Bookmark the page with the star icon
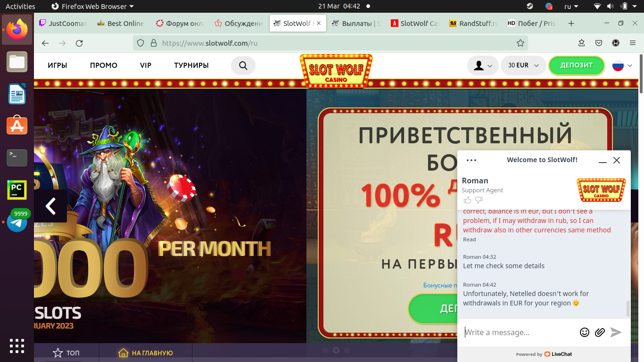The width and height of the screenshot is (644, 362). coord(520,43)
